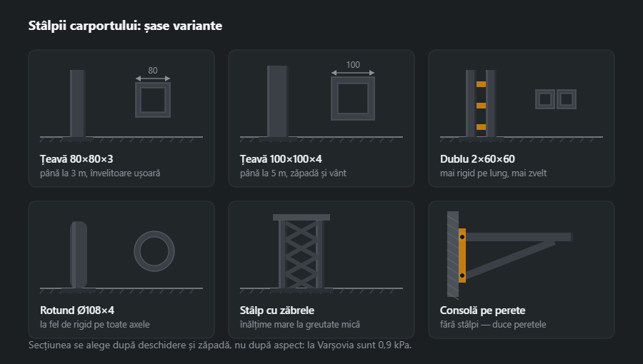The width and height of the screenshot is (643, 364).
Task: Click the 80 mm square tube cross-section icon
Action: tap(153, 100)
